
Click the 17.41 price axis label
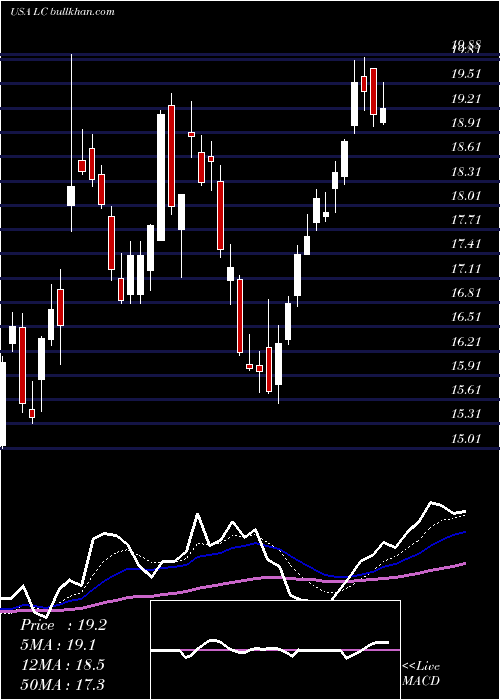click(466, 244)
